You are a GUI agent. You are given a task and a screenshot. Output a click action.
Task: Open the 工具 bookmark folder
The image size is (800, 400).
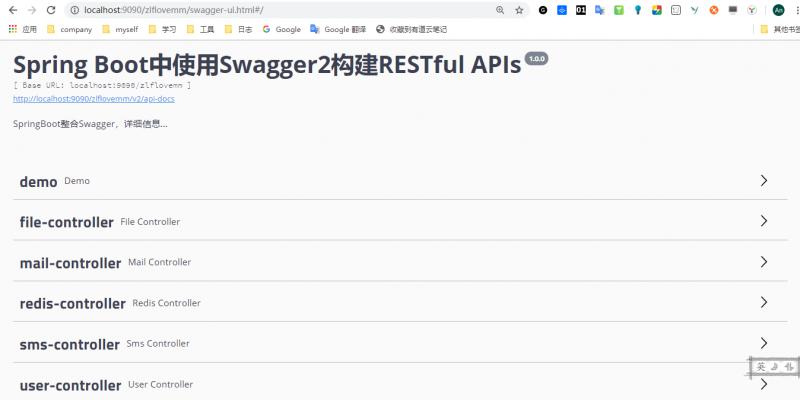point(201,30)
